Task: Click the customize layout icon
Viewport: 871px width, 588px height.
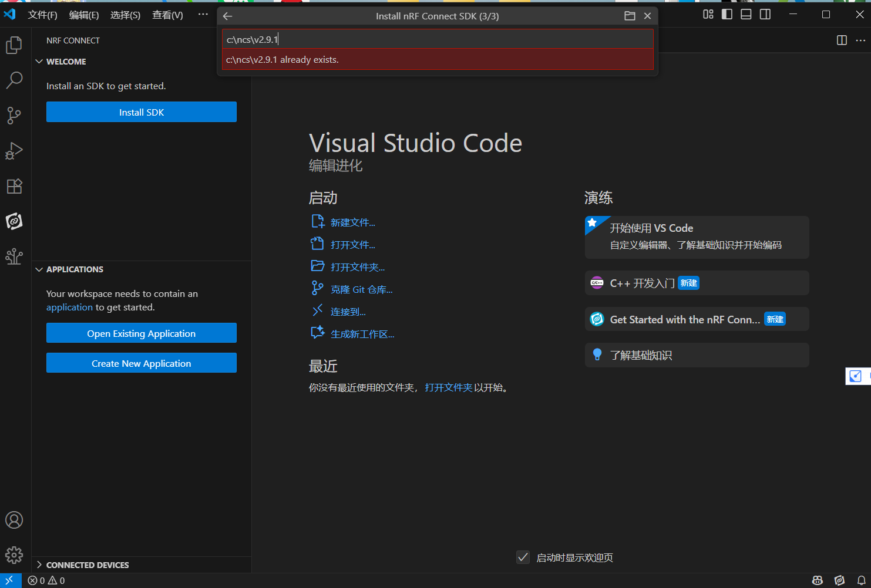Action: (708, 15)
